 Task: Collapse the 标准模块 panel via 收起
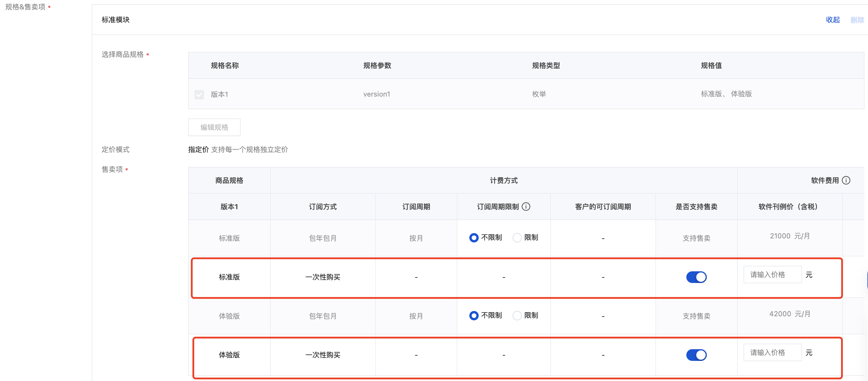point(832,20)
